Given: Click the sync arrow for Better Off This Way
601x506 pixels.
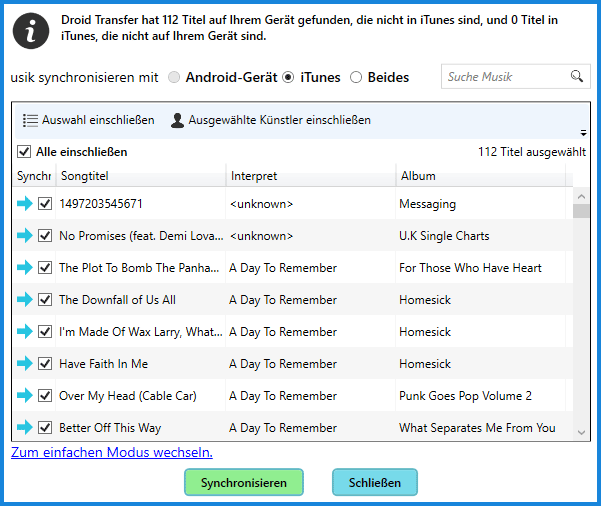Looking at the screenshot, I should pyautogui.click(x=25, y=427).
